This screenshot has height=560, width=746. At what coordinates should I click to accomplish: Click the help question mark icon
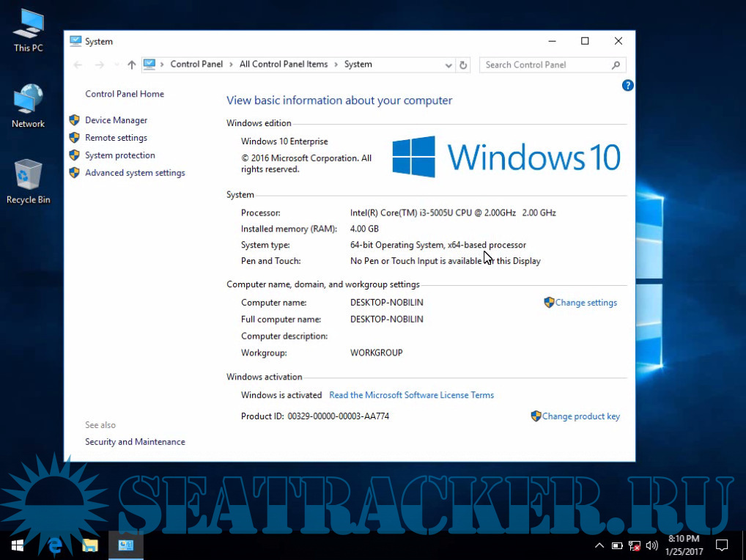coord(627,86)
